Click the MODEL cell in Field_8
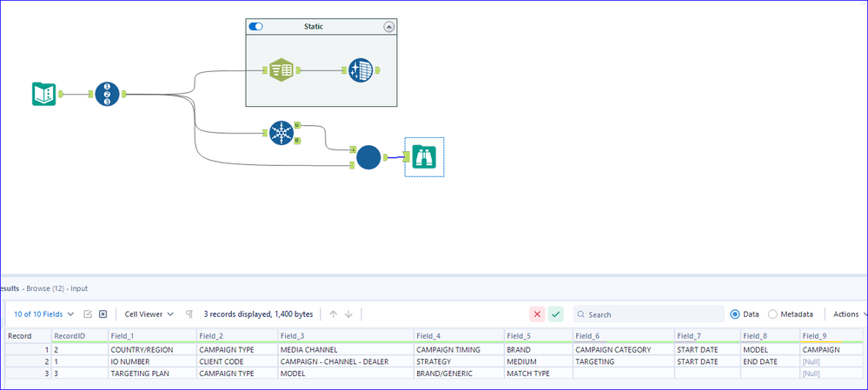The width and height of the screenshot is (868, 390). [770, 350]
